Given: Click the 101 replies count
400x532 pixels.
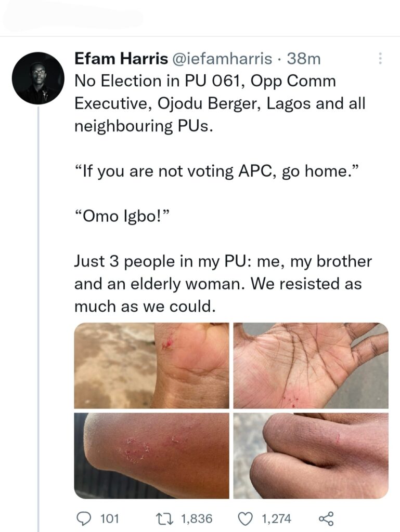Looking at the screenshot, I should [x=108, y=518].
